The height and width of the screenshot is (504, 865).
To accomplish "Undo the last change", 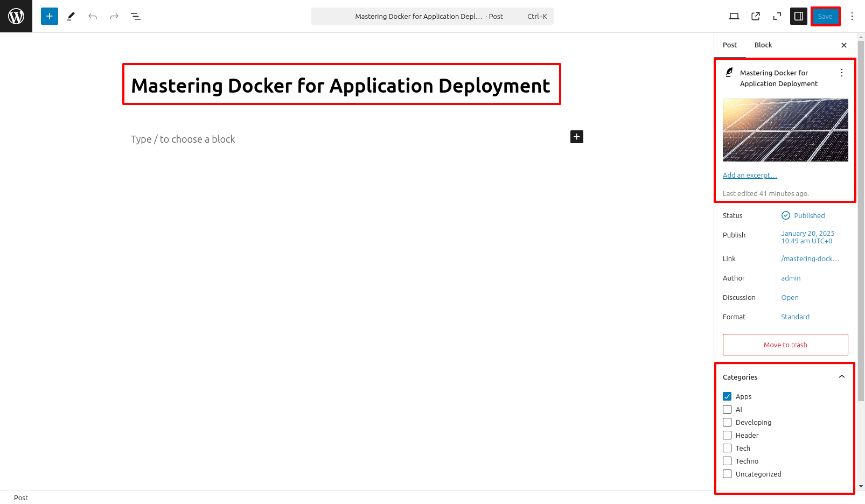I will click(93, 16).
